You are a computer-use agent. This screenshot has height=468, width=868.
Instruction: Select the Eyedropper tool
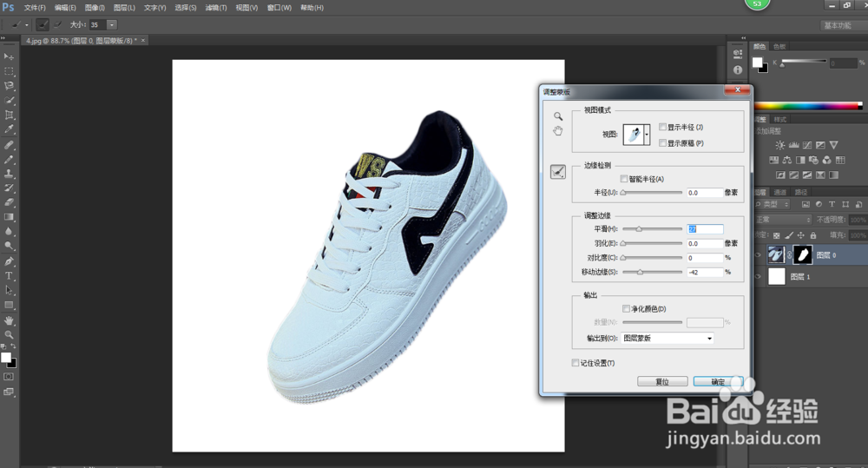[9, 129]
